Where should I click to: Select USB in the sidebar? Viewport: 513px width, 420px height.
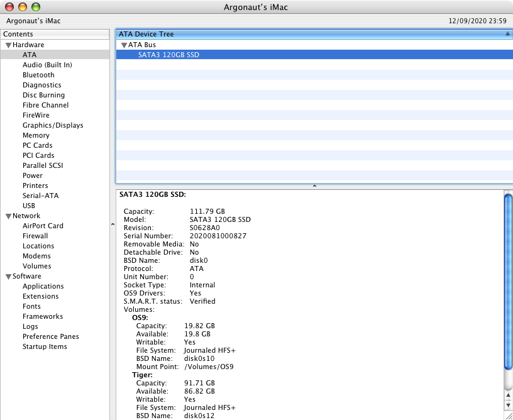coord(29,206)
